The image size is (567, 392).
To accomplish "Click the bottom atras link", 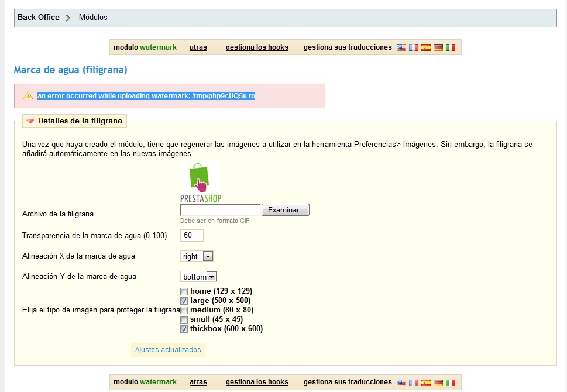I will (x=198, y=382).
